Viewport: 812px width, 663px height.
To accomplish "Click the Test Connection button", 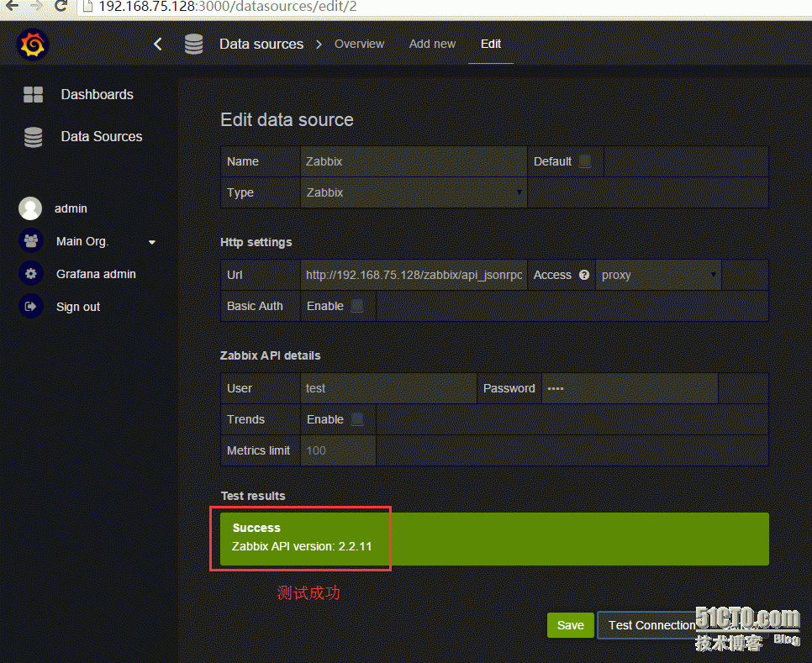I will (651, 625).
